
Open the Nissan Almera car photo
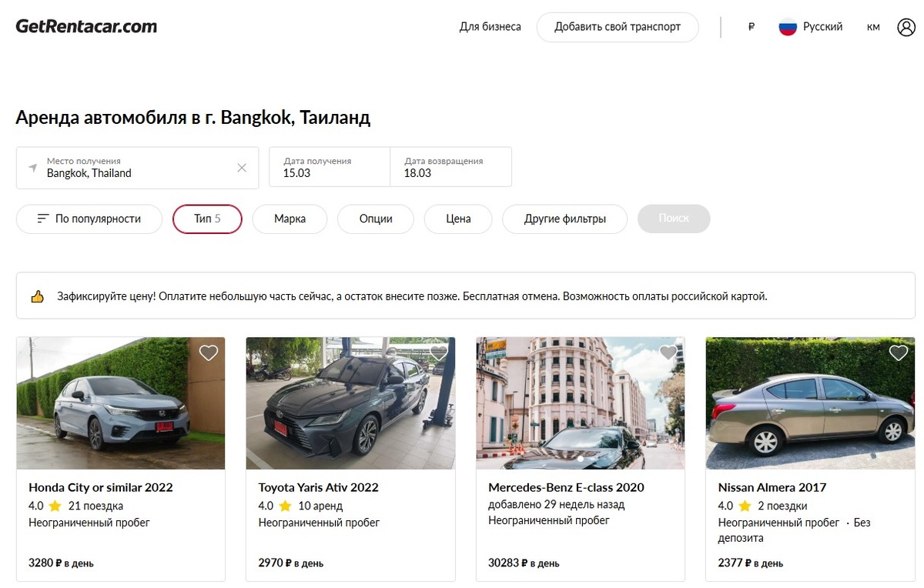click(x=810, y=403)
